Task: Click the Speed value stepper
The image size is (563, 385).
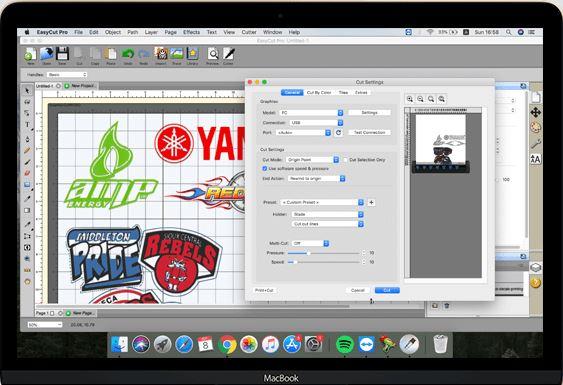Action: pos(364,262)
